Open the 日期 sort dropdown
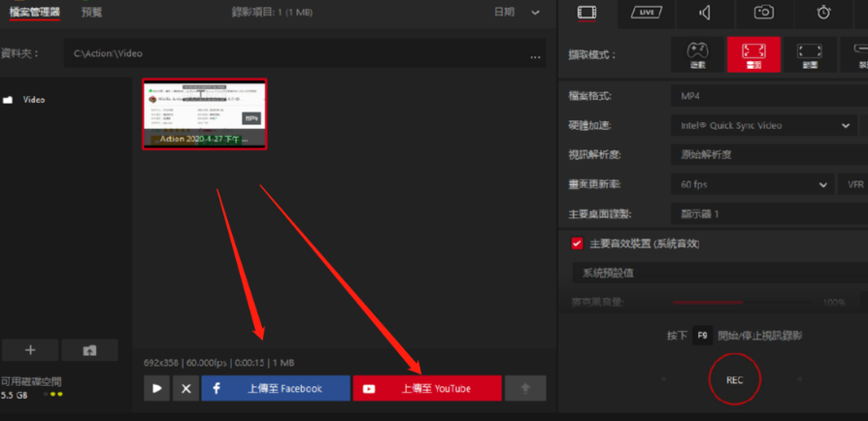 pyautogui.click(x=517, y=13)
